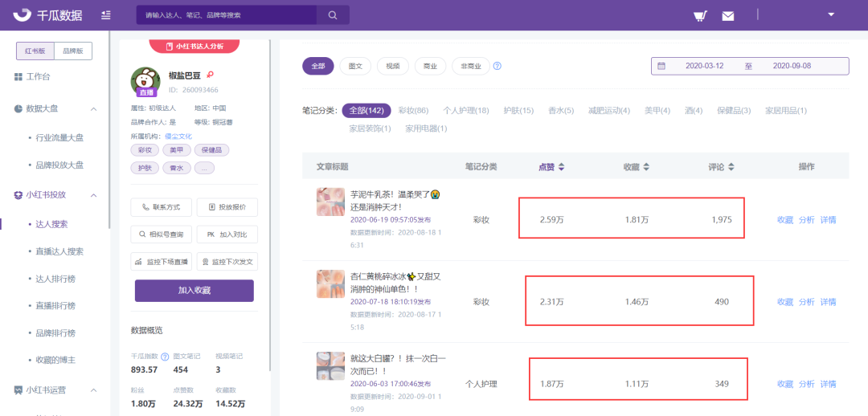
Task: Click the 加入收藏 button
Action: (194, 291)
